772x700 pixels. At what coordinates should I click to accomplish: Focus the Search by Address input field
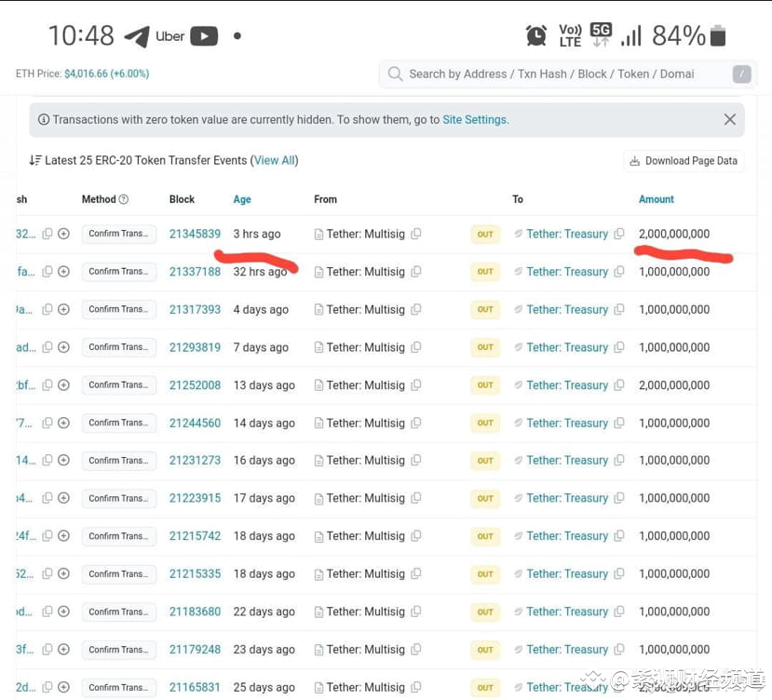pos(567,74)
